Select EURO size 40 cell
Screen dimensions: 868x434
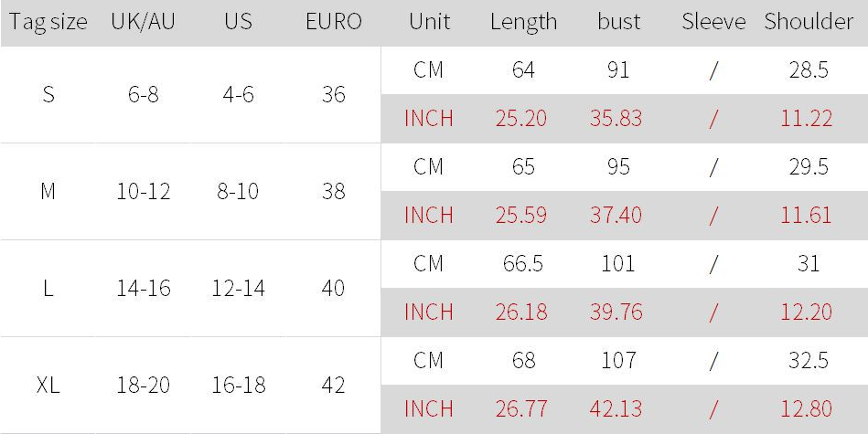(333, 288)
